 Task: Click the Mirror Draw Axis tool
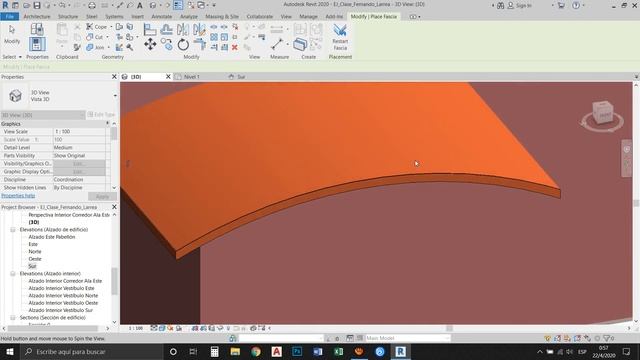pyautogui.click(x=200, y=29)
